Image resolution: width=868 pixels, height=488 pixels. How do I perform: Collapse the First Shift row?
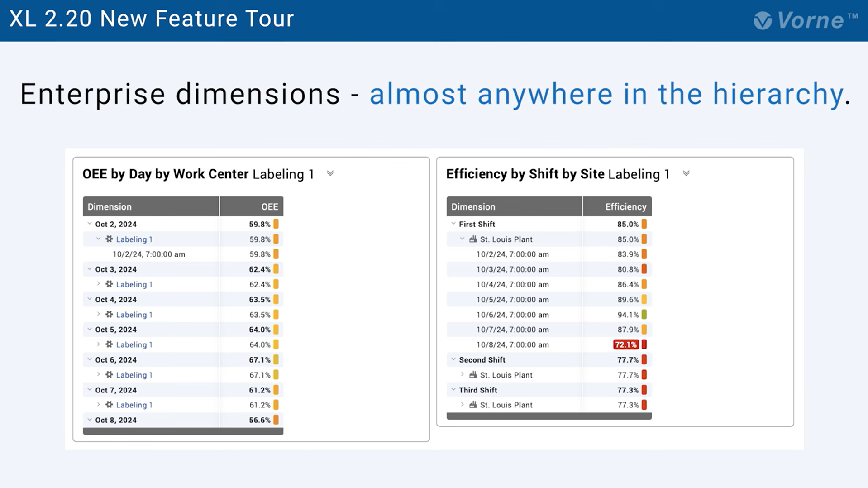pyautogui.click(x=453, y=224)
